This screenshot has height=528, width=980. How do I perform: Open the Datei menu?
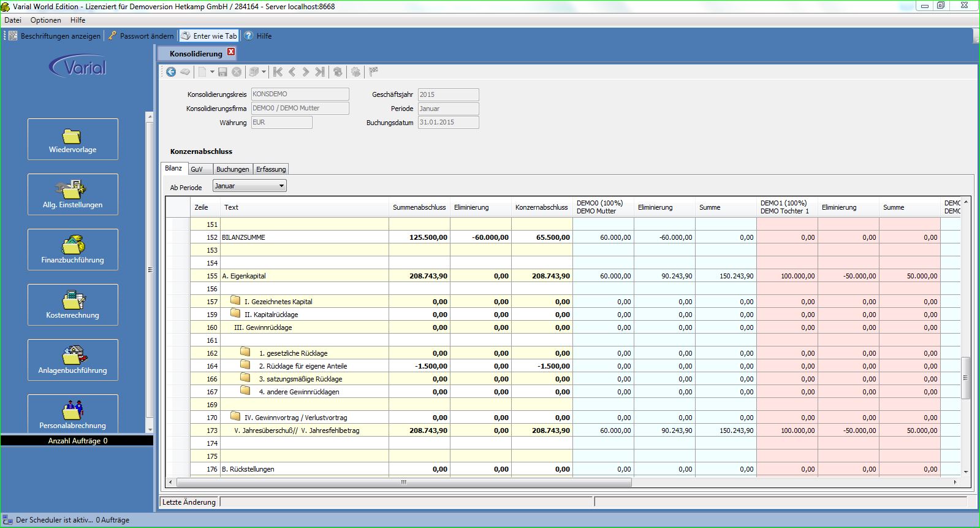[13, 20]
